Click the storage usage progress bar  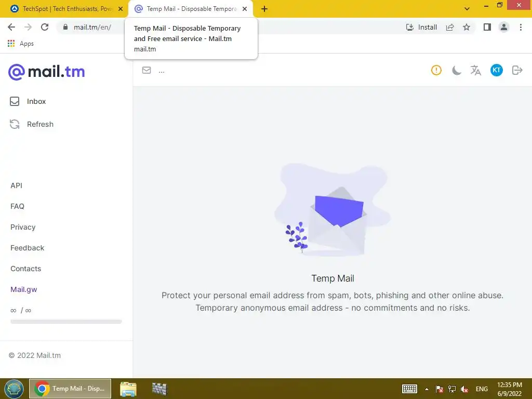66,322
